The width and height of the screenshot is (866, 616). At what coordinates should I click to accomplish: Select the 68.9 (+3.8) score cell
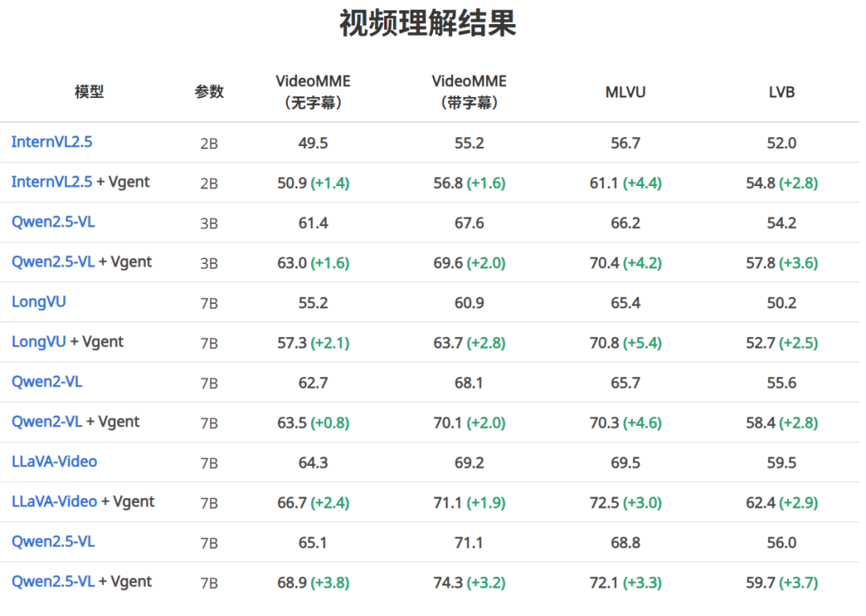tap(314, 582)
